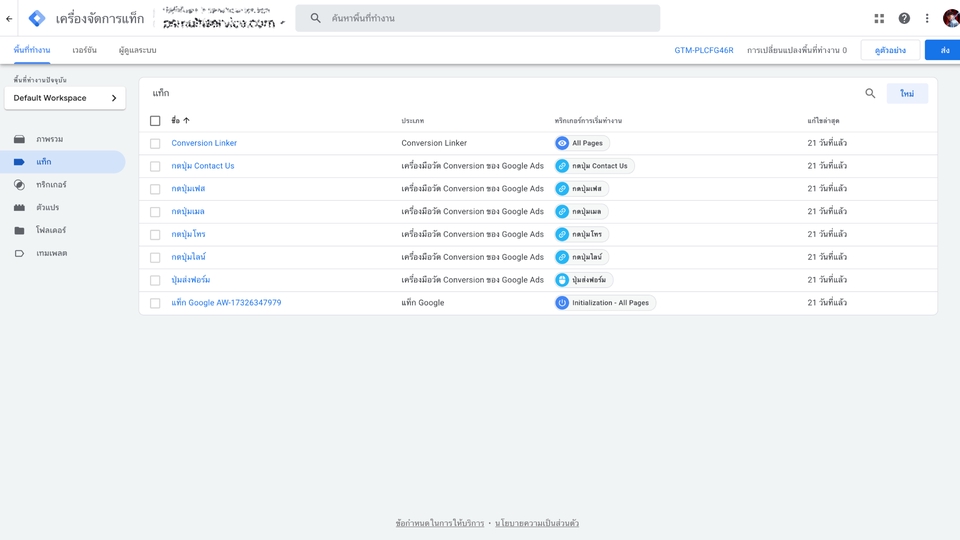Click การเปลี่ยนแปลงพื้นที่ทำงาน 0 counter
Screen dimensions: 960x540
(797, 50)
